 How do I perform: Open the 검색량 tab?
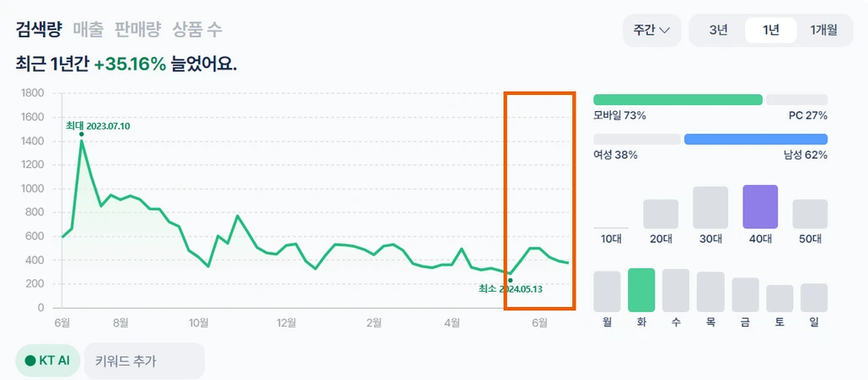coord(39,30)
